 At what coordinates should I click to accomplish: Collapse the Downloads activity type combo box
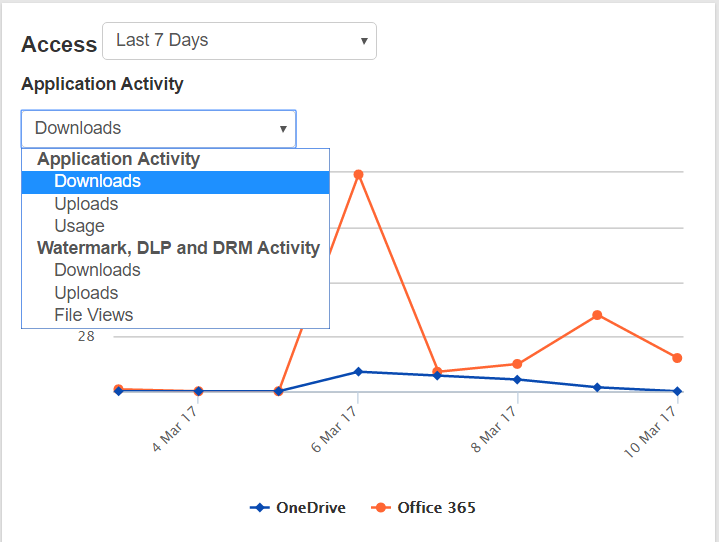coord(159,128)
